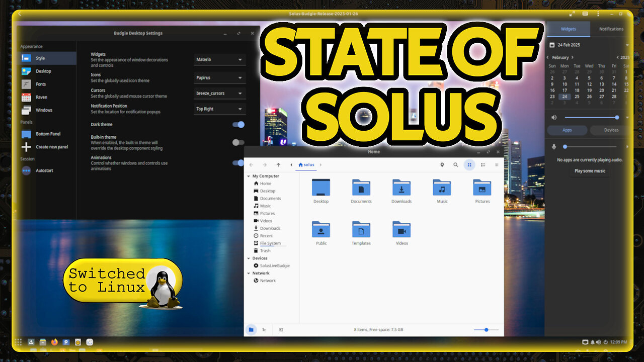Collapse the My Computer tree section
This screenshot has height=362, width=644.
click(x=249, y=176)
